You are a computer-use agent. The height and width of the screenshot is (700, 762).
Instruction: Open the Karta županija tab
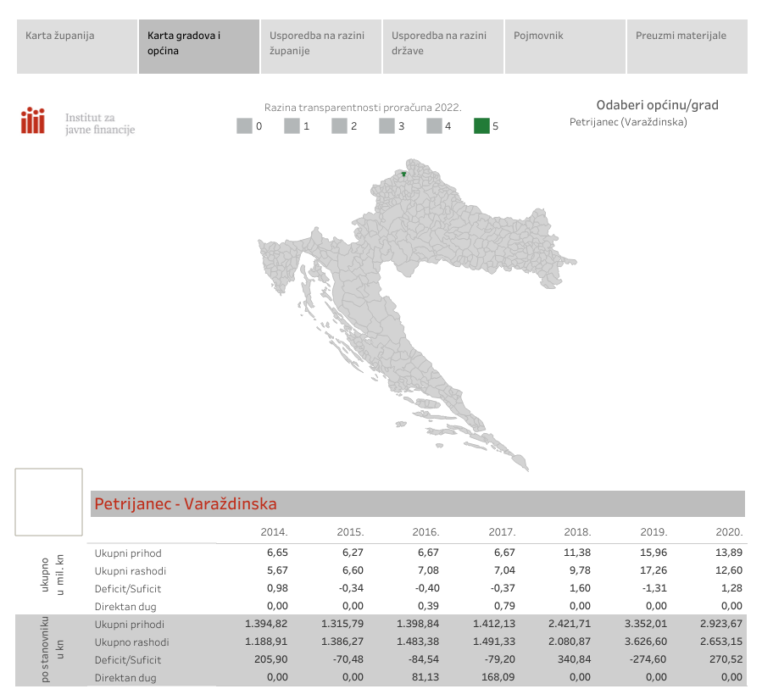tap(76, 47)
